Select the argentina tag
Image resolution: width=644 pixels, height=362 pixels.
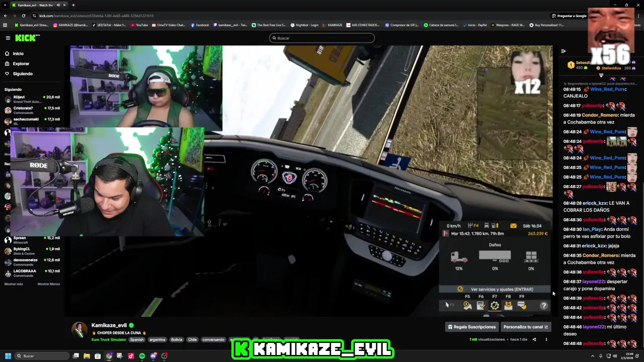click(157, 339)
